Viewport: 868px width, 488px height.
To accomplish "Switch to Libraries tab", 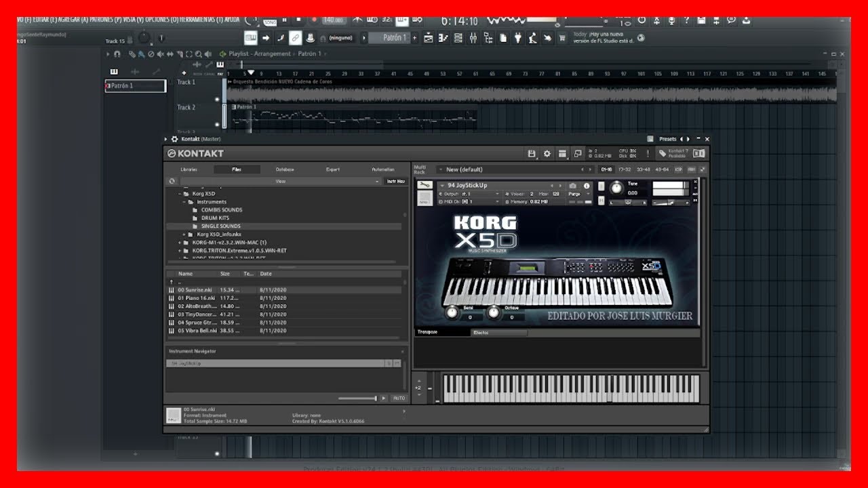I will tap(189, 169).
